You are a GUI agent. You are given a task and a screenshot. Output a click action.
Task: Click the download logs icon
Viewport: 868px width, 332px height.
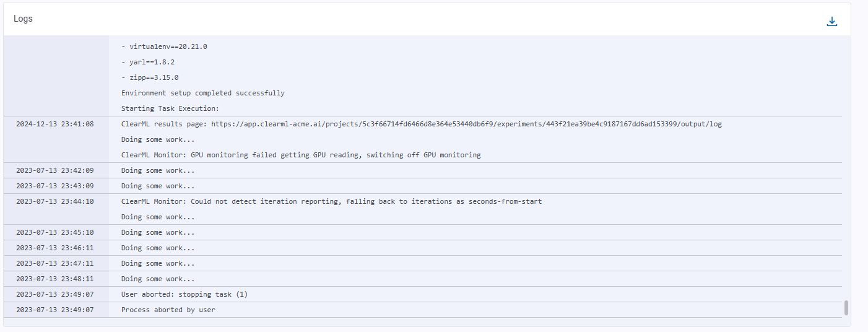tap(831, 22)
